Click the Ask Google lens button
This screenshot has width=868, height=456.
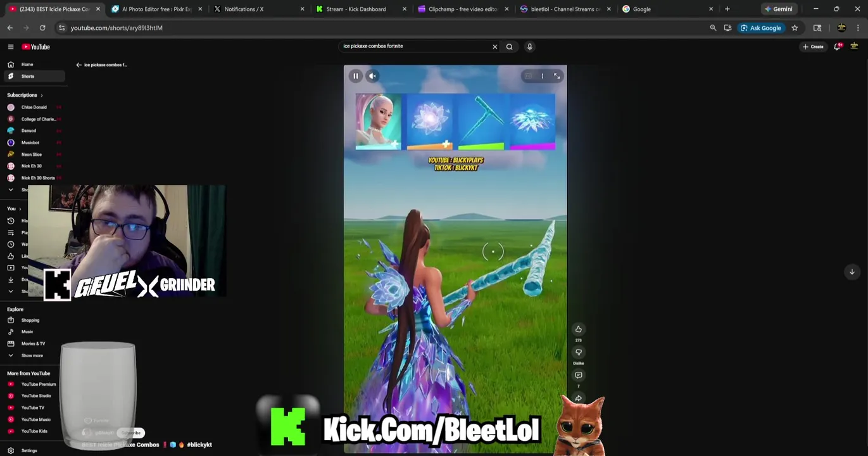click(x=761, y=28)
